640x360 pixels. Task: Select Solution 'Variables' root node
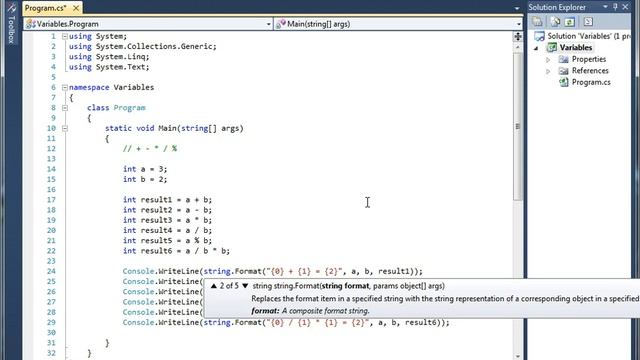pos(589,36)
